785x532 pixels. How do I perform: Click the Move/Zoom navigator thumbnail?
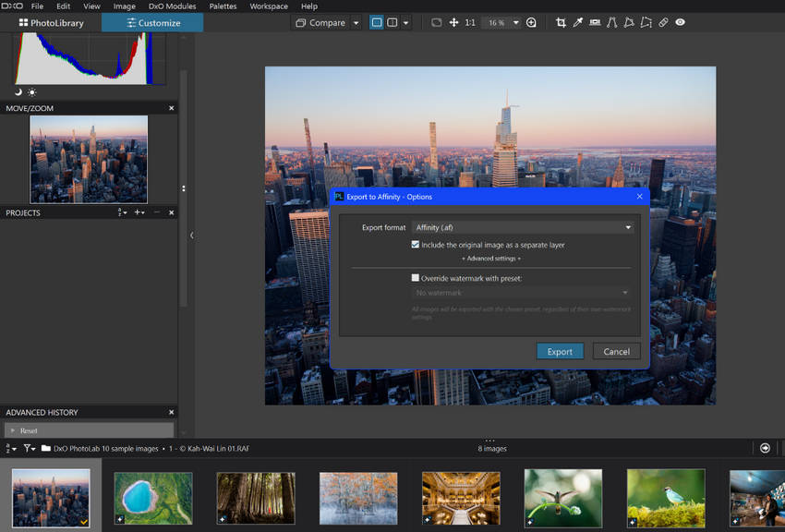[x=89, y=160]
